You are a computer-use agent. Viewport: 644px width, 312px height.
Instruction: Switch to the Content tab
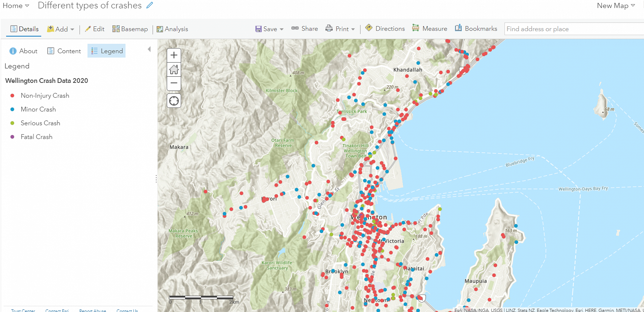pos(64,51)
